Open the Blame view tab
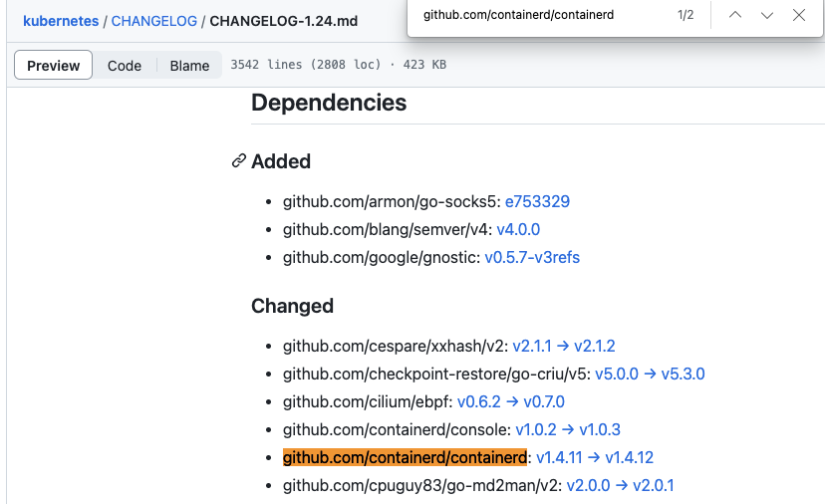The image size is (825, 504). pyautogui.click(x=189, y=65)
